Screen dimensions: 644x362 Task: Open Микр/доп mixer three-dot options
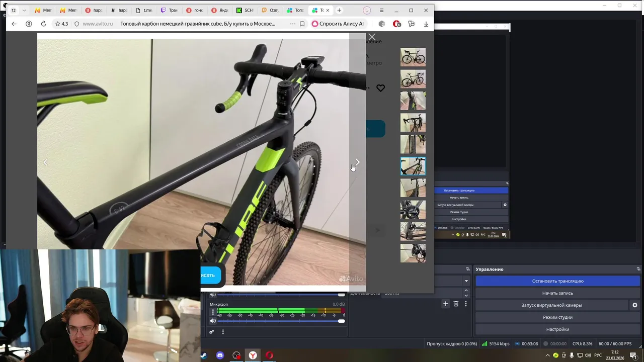pos(213,312)
